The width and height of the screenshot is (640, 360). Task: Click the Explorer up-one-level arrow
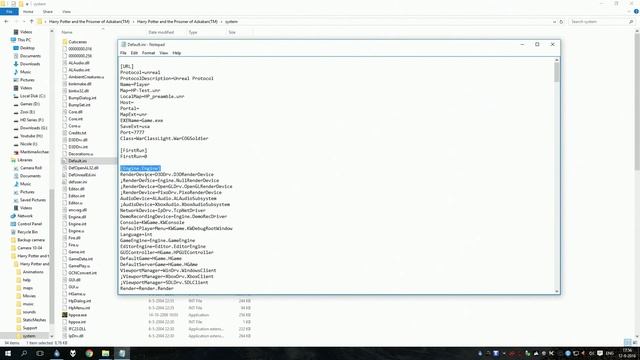[x=31, y=22]
